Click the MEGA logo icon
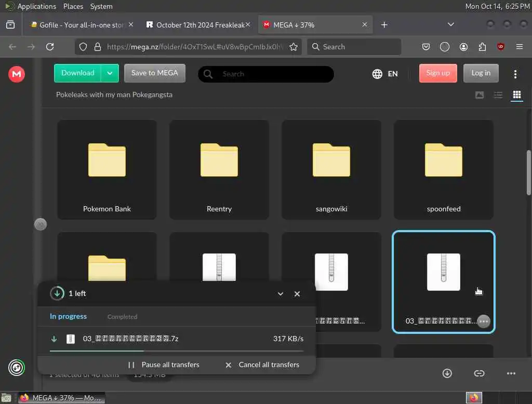This screenshot has height=404, width=532. pyautogui.click(x=16, y=74)
